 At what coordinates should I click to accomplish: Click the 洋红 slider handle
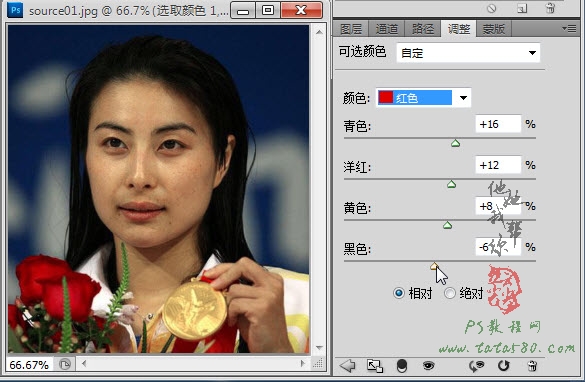pos(451,184)
